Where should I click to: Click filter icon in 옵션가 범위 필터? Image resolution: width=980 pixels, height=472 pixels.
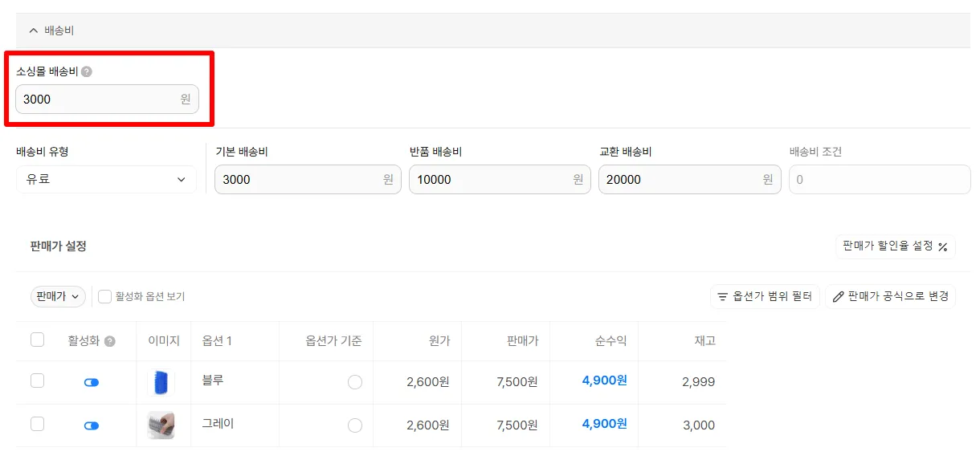point(722,296)
